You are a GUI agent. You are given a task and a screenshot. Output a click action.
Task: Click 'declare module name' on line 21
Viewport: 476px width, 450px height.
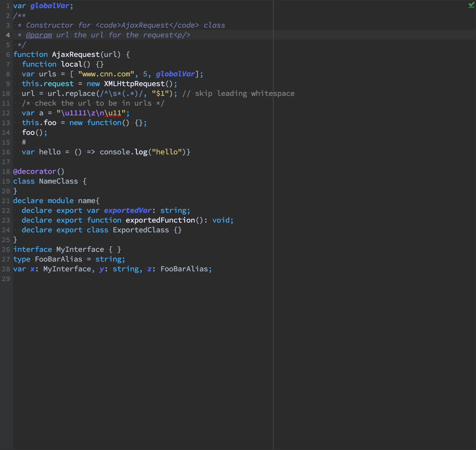[x=56, y=201]
